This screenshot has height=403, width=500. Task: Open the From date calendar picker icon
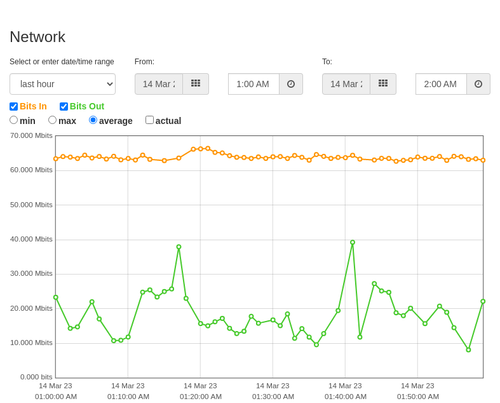coord(196,84)
